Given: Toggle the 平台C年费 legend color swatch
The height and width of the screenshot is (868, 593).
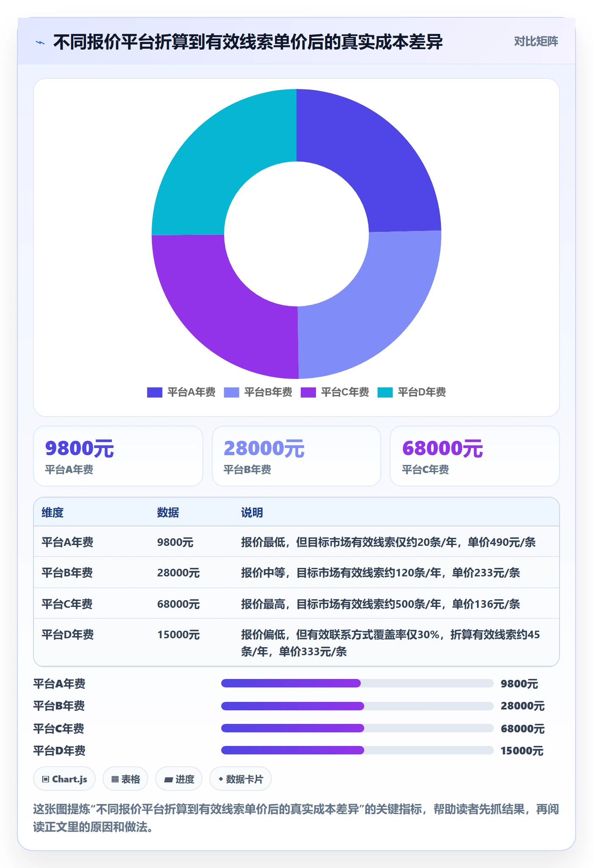Looking at the screenshot, I should point(308,392).
